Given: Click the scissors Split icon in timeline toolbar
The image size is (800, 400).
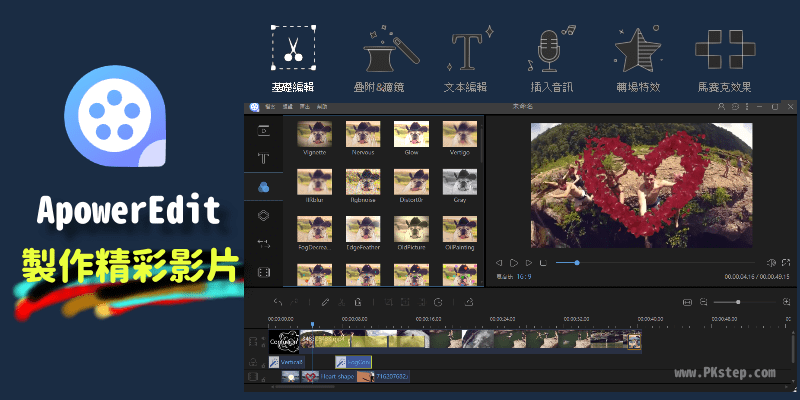Looking at the screenshot, I should coord(342,302).
